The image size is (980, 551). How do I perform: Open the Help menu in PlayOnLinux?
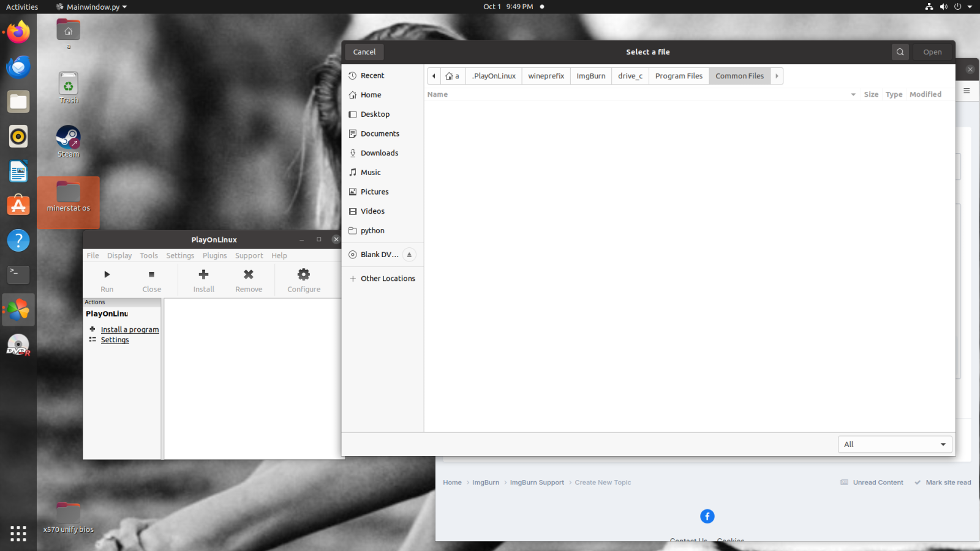click(x=279, y=255)
